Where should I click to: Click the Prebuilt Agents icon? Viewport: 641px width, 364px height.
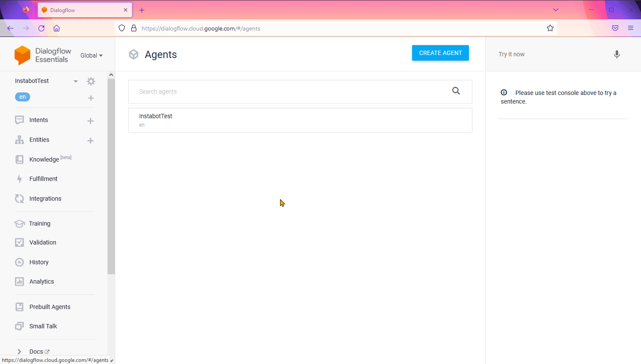pyautogui.click(x=19, y=307)
